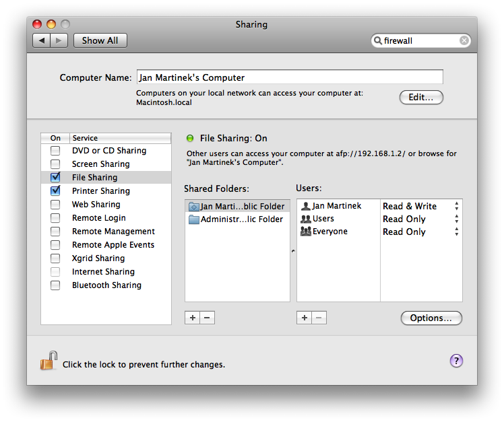Select DVD or CD Sharing service row

[106, 150]
